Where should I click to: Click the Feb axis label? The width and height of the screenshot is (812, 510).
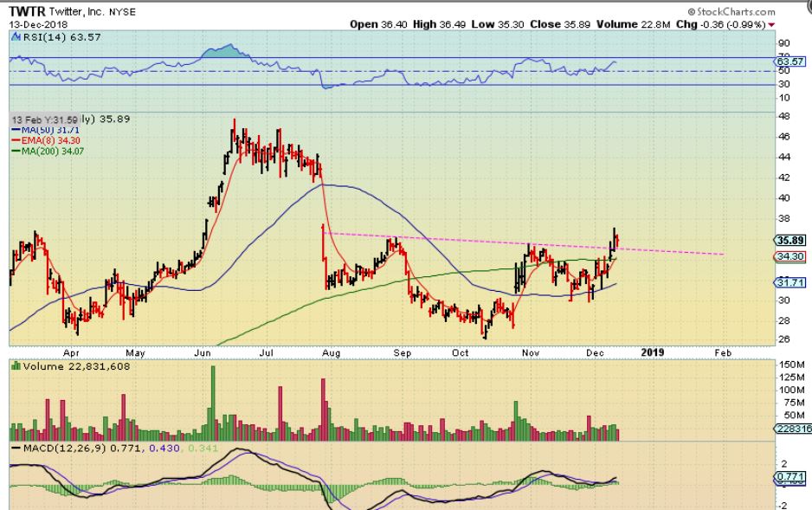tap(723, 353)
